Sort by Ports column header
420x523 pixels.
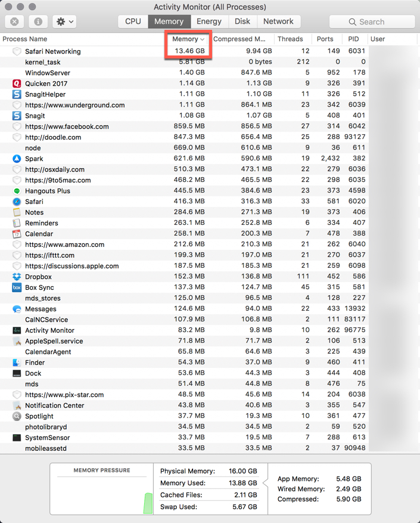(x=326, y=39)
